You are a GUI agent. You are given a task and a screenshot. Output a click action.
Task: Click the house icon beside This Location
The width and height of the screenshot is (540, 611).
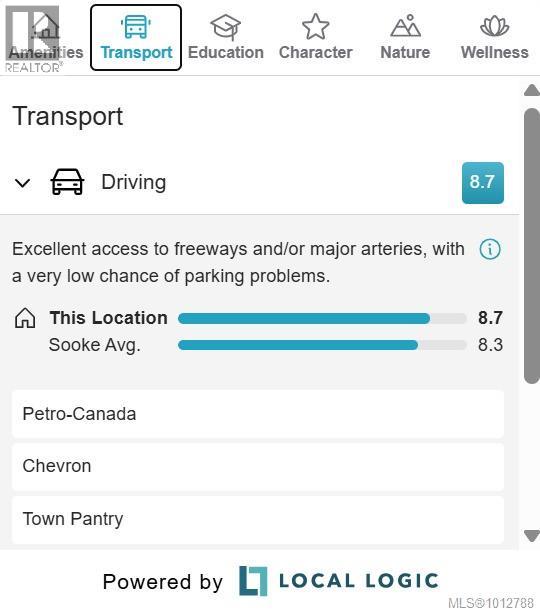point(25,318)
